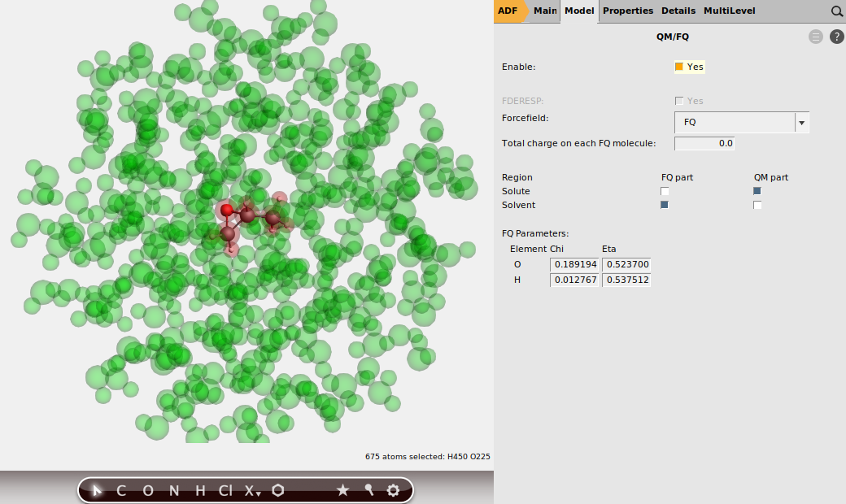
Task: Click the gear settings icon in the toolbar
Action: click(x=393, y=490)
